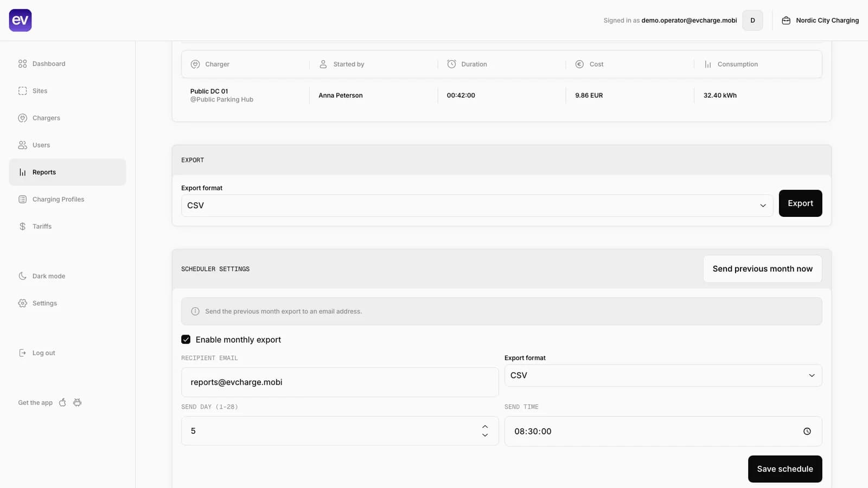Click the EV logo icon
Image resolution: width=868 pixels, height=488 pixels.
pos(20,20)
